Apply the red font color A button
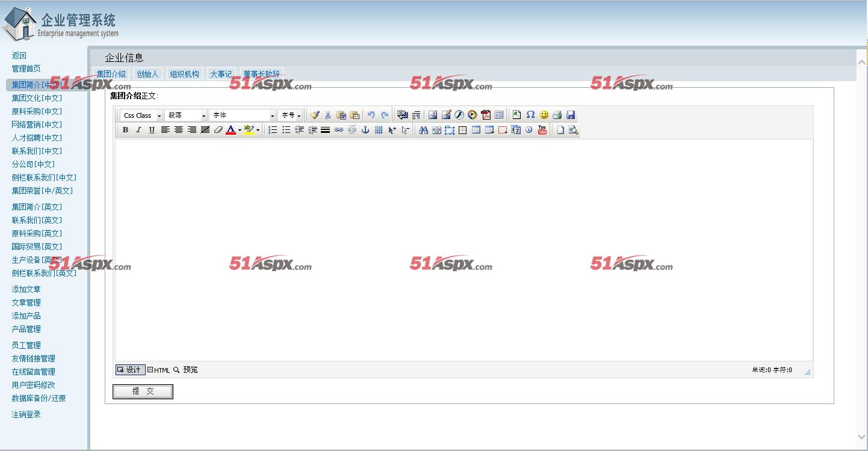Viewport: 868px width, 451px height. (x=231, y=130)
